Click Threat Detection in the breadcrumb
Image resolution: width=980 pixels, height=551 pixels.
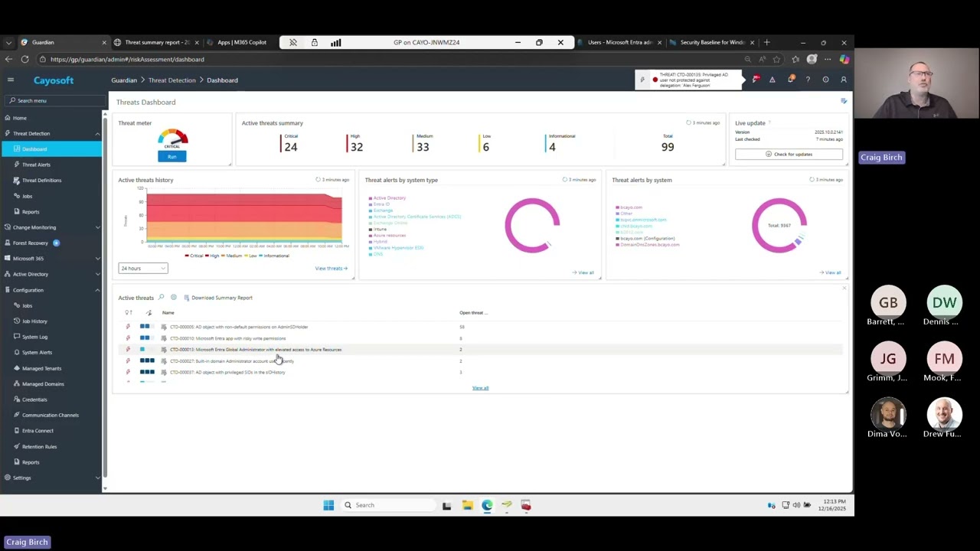tap(171, 80)
